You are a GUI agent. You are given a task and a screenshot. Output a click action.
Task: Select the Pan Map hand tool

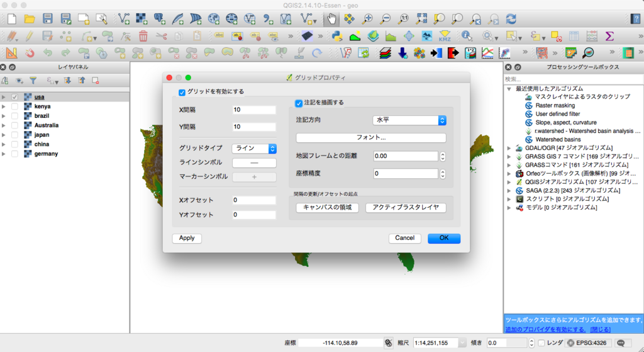click(x=331, y=18)
